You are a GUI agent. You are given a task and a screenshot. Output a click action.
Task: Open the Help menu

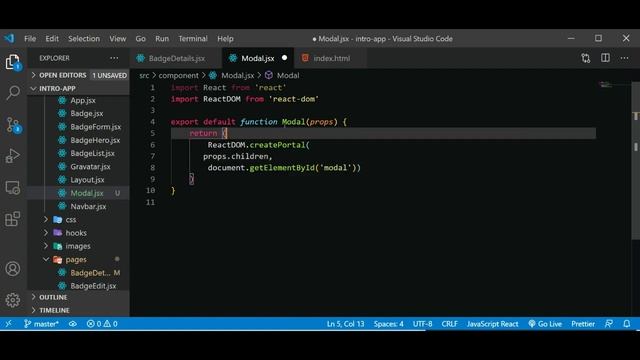(225, 38)
